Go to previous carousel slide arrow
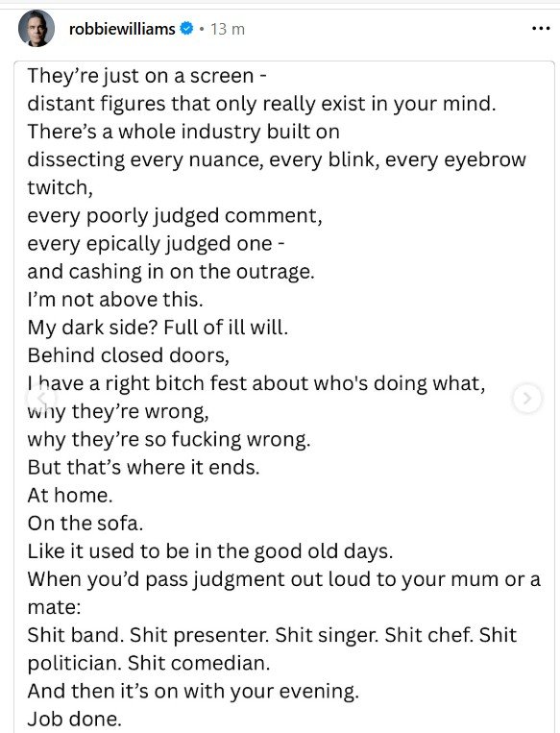 coord(41,399)
